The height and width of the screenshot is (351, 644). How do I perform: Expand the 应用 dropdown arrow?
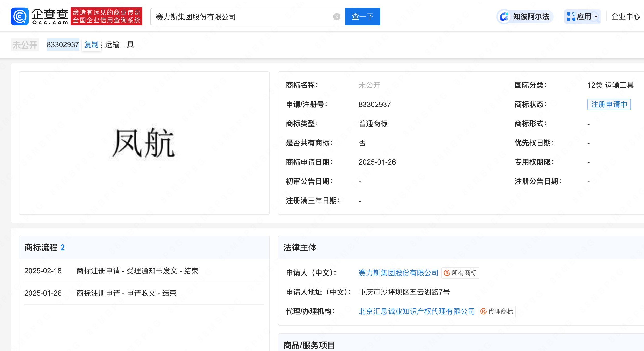click(x=596, y=17)
